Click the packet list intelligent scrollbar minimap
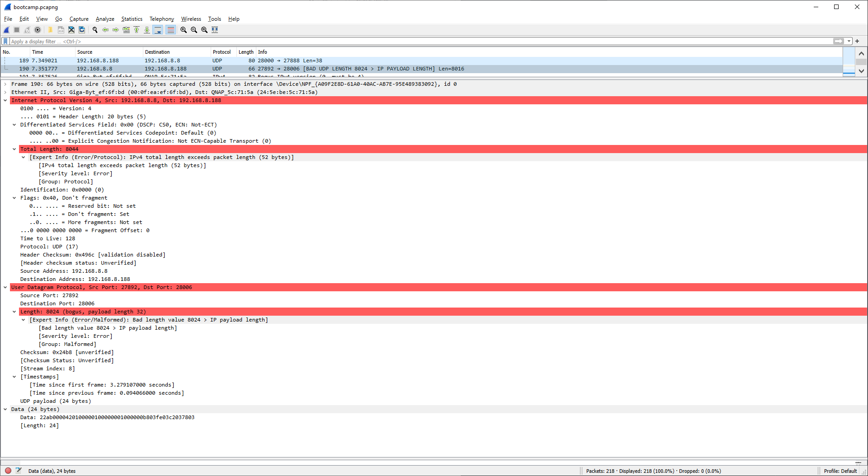Viewport: 868px width, 476px height. [x=849, y=61]
